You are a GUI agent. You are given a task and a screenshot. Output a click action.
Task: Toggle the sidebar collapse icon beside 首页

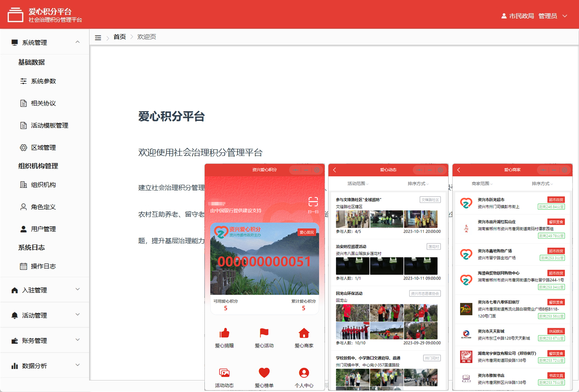[x=98, y=37]
